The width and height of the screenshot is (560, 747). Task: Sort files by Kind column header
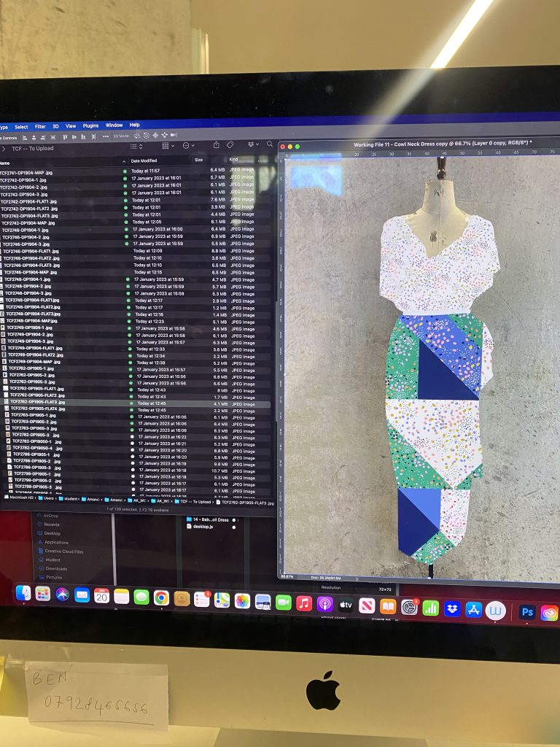pos(233,160)
